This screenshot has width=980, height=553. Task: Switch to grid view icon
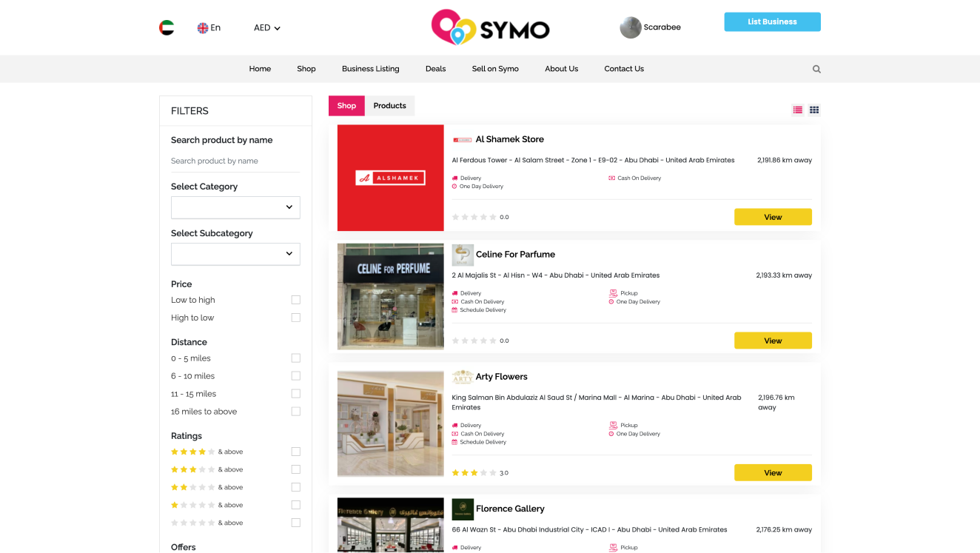[x=814, y=110]
